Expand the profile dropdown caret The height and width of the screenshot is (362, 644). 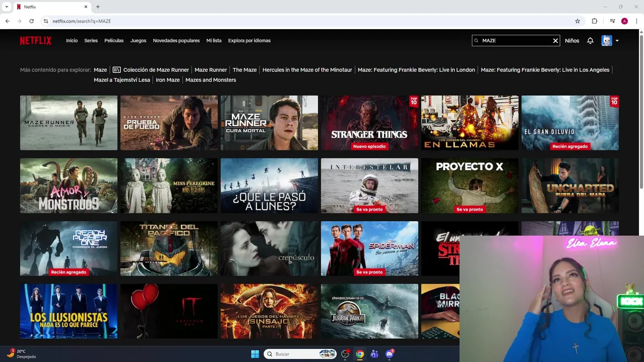pyautogui.click(x=617, y=41)
